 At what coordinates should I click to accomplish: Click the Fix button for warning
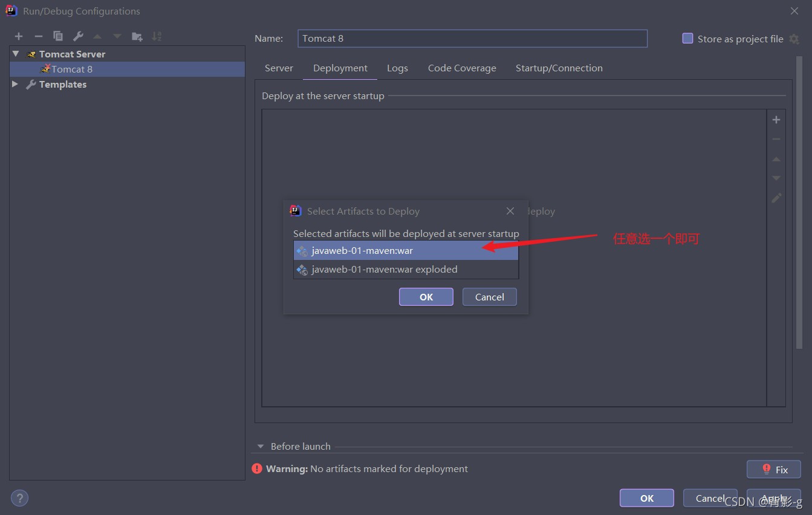[774, 469]
